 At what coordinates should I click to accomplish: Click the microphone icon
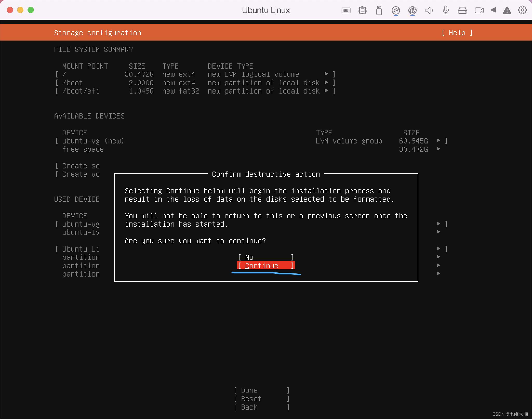click(x=445, y=10)
